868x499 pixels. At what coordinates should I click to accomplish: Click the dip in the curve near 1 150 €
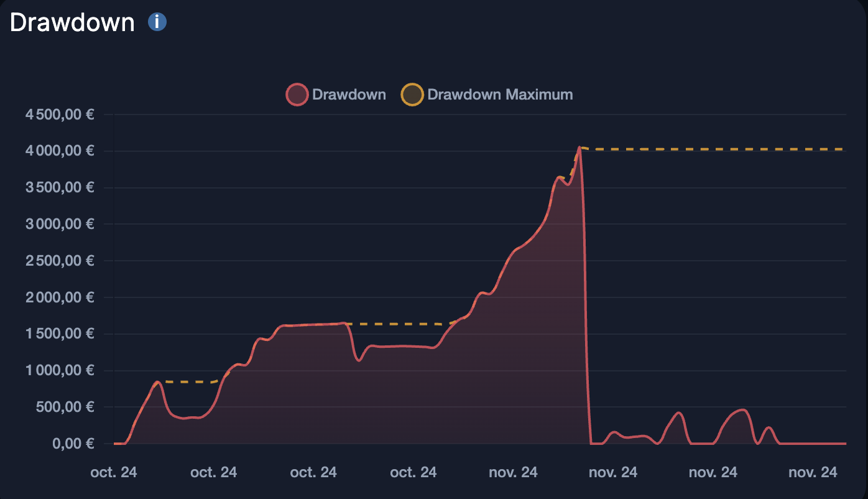point(358,360)
